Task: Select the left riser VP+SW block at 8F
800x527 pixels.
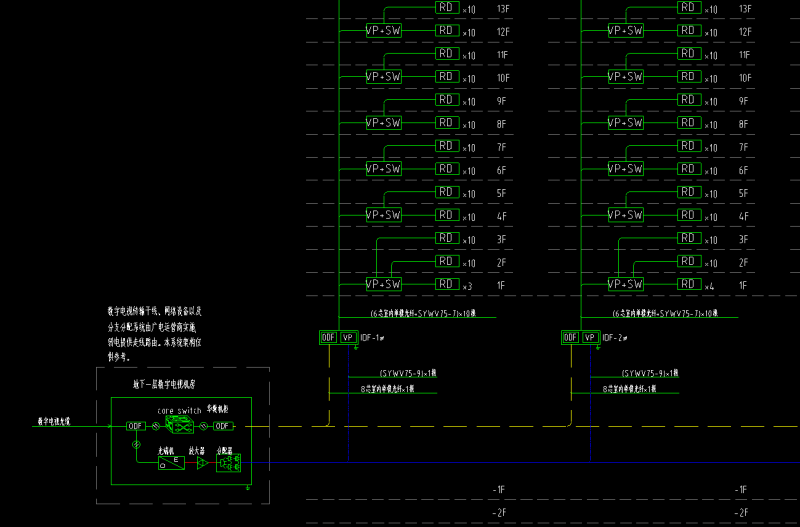Action: [383, 123]
